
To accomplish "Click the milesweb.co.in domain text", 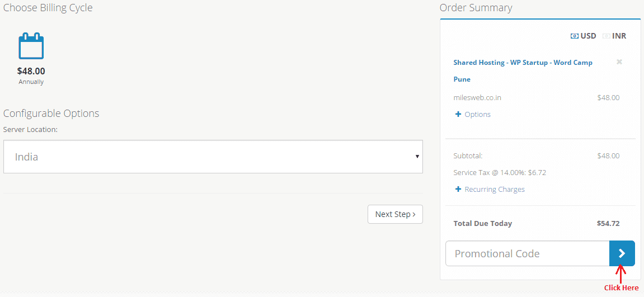I will pos(477,98).
